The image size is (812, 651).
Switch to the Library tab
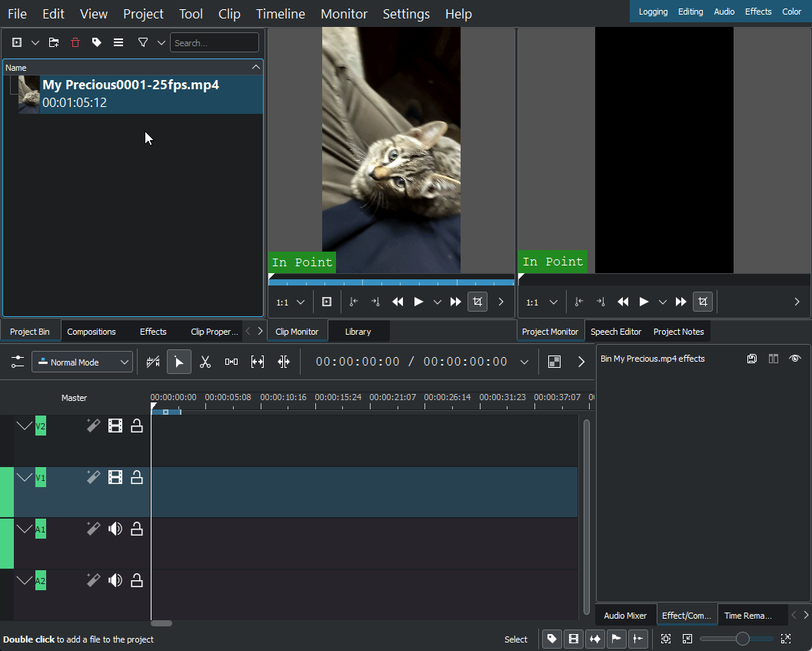pyautogui.click(x=358, y=332)
